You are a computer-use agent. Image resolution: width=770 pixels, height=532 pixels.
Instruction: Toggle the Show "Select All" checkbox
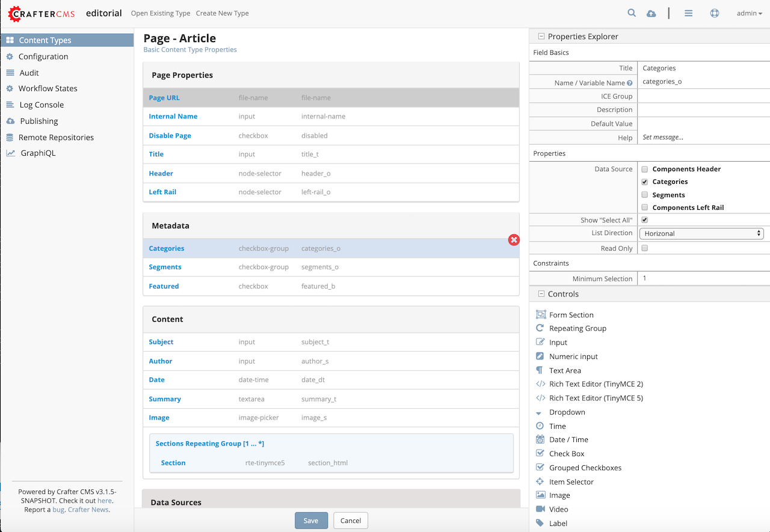click(x=645, y=220)
